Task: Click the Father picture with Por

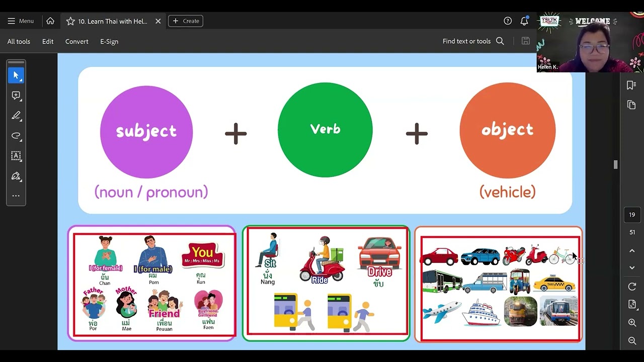Action: tap(94, 309)
